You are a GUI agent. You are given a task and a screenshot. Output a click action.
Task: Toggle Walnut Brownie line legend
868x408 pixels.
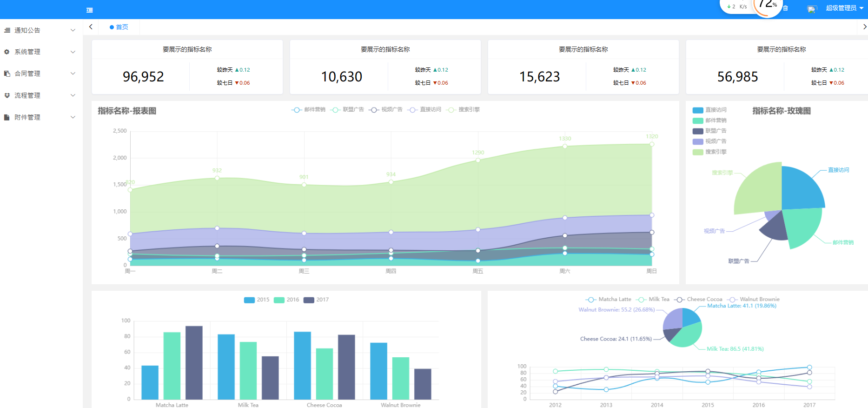753,300
